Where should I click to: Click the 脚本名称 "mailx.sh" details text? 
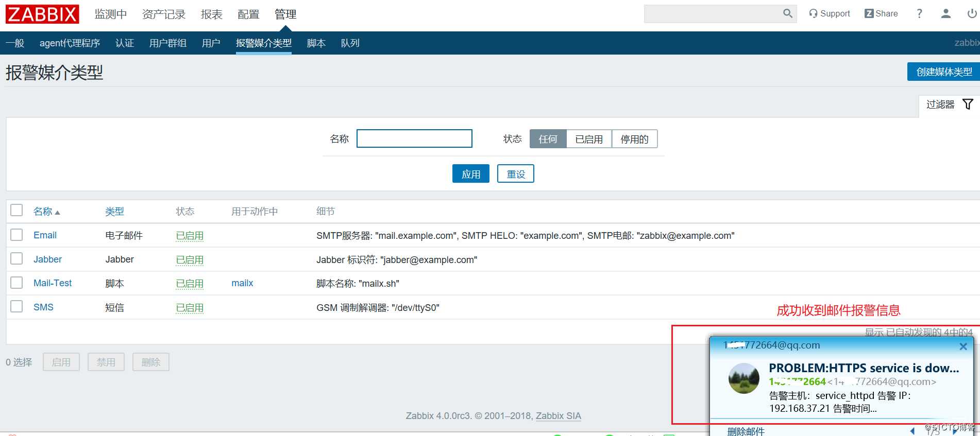[358, 284]
